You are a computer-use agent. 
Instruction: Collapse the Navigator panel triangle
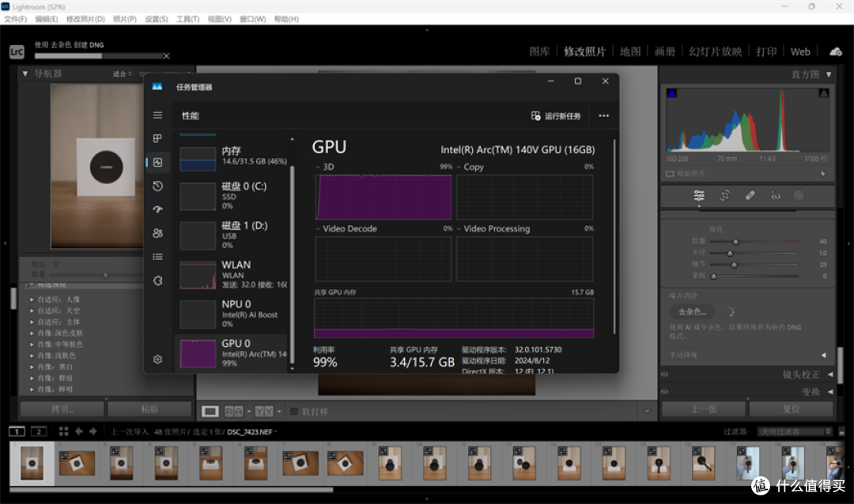click(x=25, y=73)
